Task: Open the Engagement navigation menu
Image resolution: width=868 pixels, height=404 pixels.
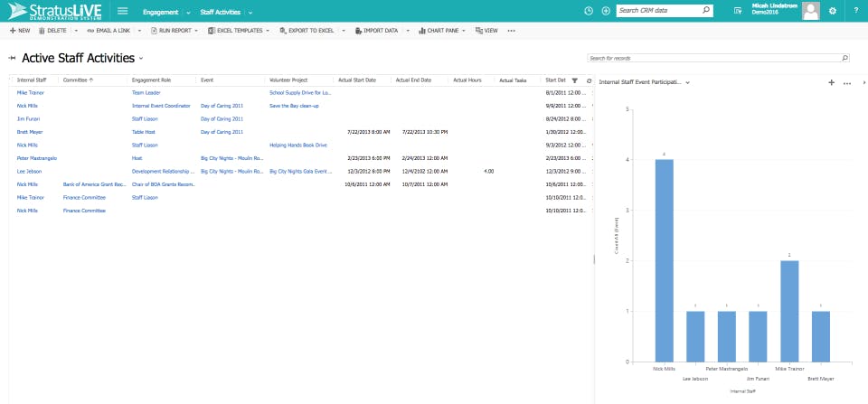Action: tap(165, 12)
